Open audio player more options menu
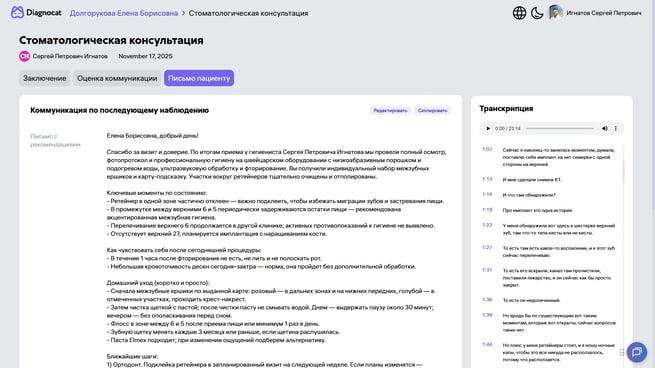The width and height of the screenshot is (655, 368). click(615, 129)
